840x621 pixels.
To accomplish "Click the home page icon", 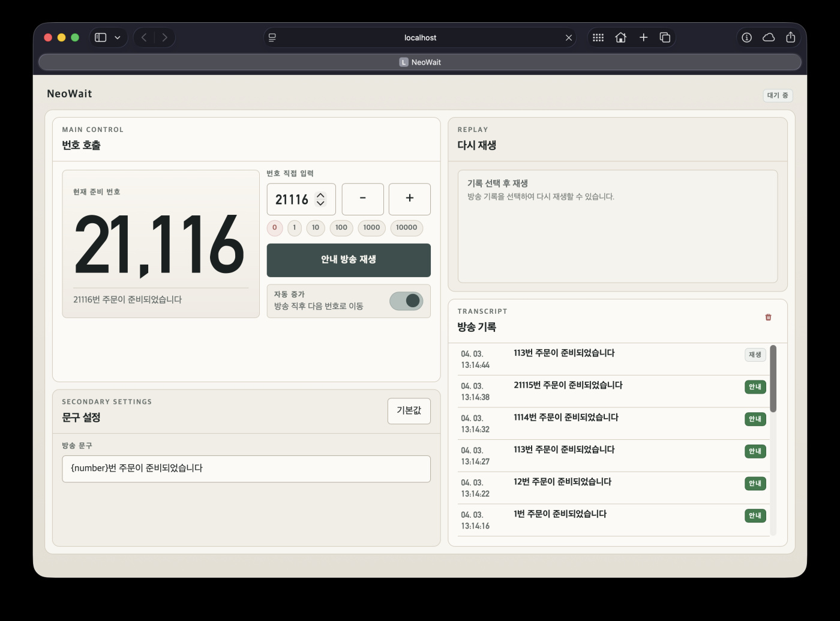I will click(x=620, y=37).
